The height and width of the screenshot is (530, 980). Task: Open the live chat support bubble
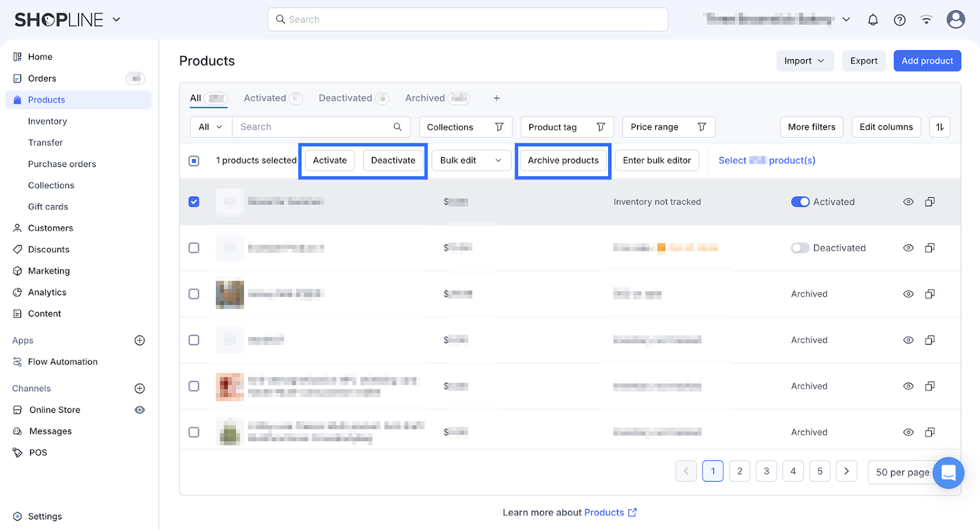948,472
